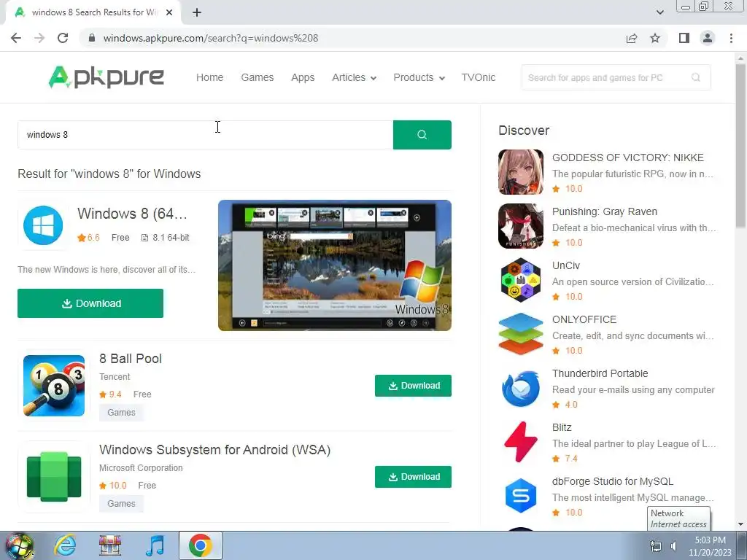The height and width of the screenshot is (560, 747).
Task: Open the Thunderbird Portable icon
Action: coord(521,388)
